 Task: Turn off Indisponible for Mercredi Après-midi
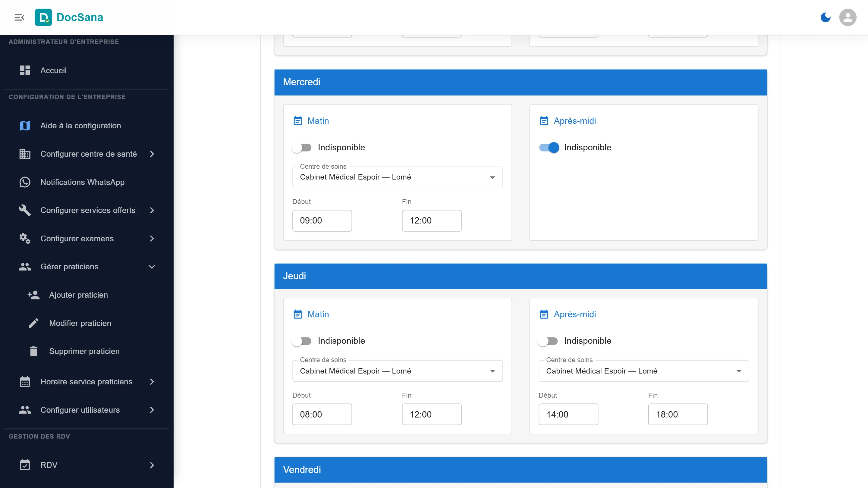point(549,148)
